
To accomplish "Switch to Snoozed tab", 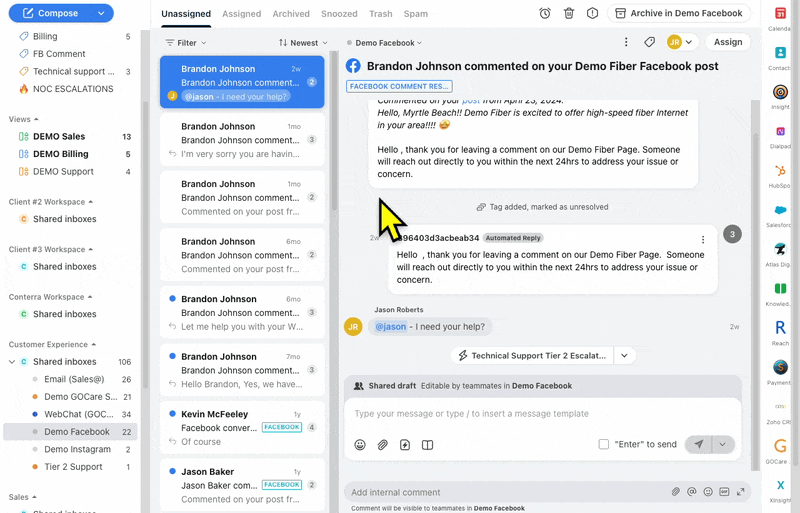I will 339,14.
